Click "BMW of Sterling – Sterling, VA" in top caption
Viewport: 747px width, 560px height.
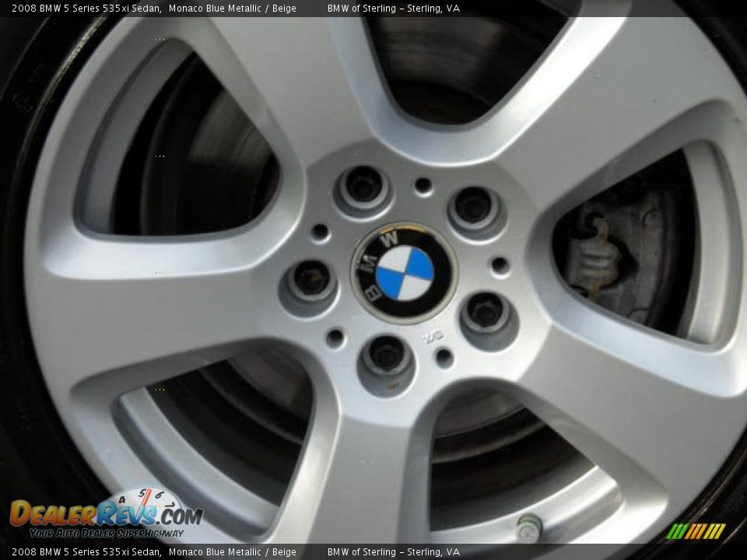(394, 8)
